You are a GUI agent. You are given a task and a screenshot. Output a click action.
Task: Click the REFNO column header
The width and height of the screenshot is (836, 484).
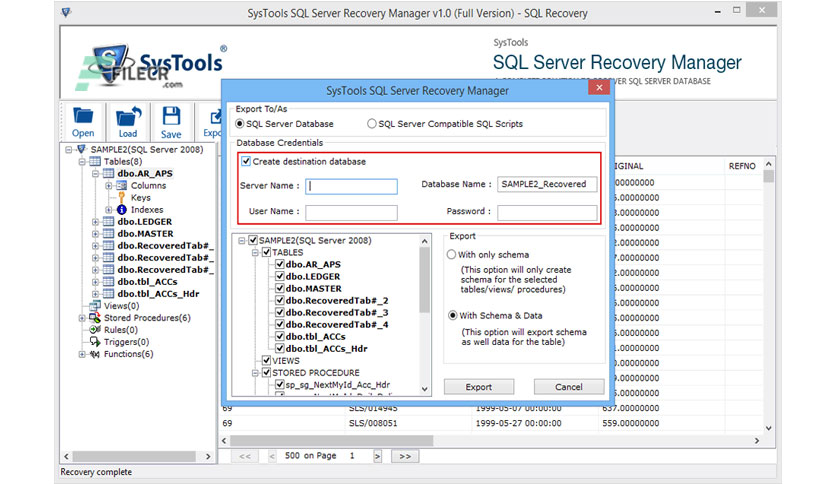(x=742, y=166)
